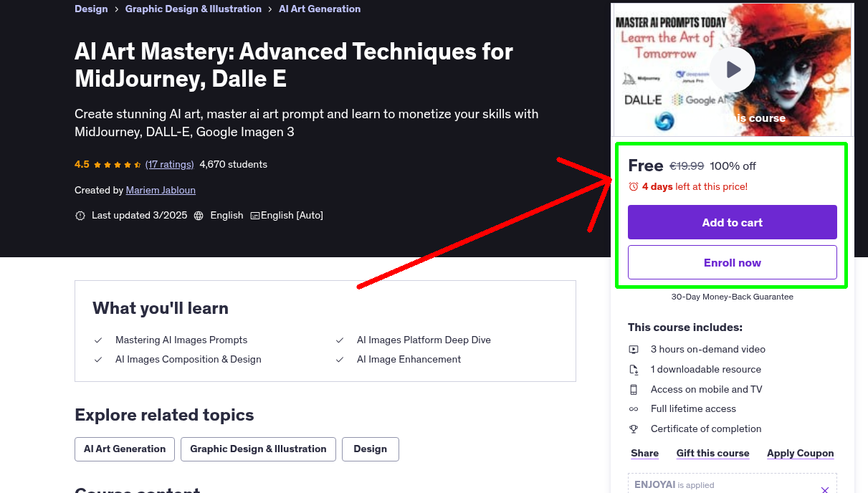Click the course title heading
The image size is (868, 493).
[294, 64]
